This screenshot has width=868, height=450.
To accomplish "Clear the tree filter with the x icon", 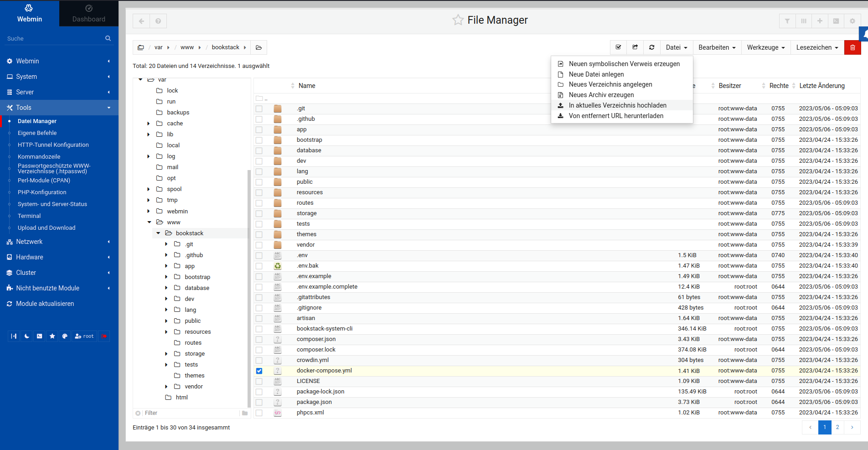I will (x=138, y=413).
